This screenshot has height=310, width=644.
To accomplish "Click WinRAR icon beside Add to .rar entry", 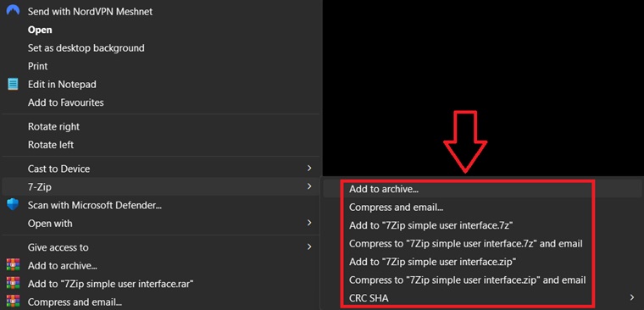I will (14, 283).
